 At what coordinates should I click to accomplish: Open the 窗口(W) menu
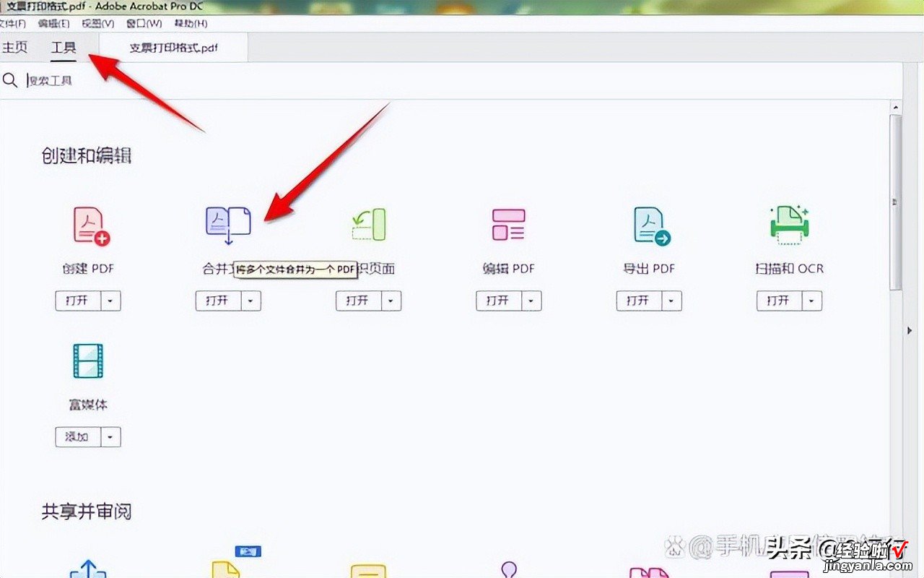click(144, 23)
